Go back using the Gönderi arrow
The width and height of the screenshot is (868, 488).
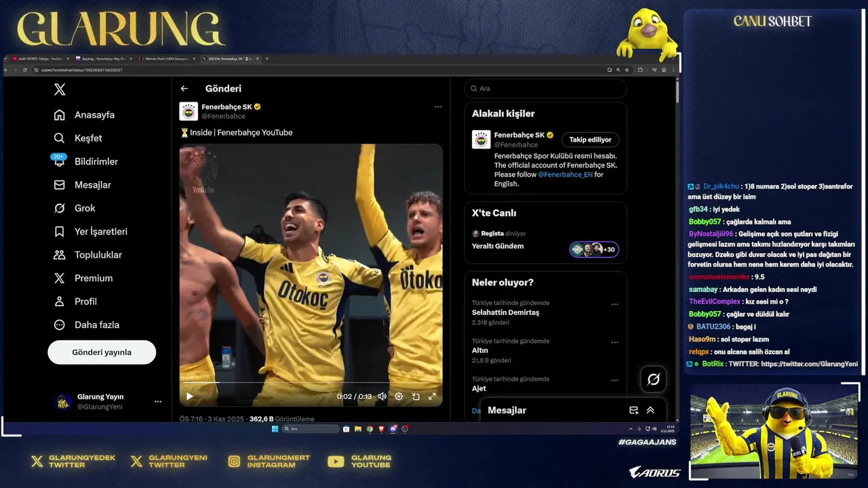coord(184,89)
